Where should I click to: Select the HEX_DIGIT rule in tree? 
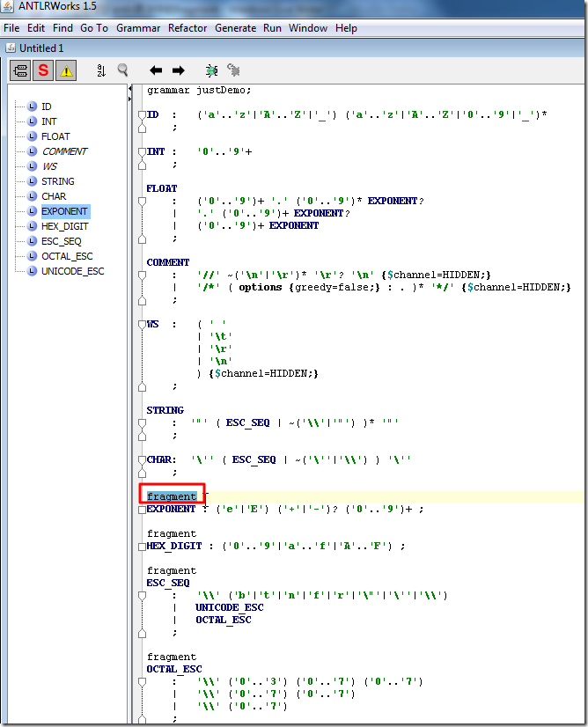(x=65, y=226)
